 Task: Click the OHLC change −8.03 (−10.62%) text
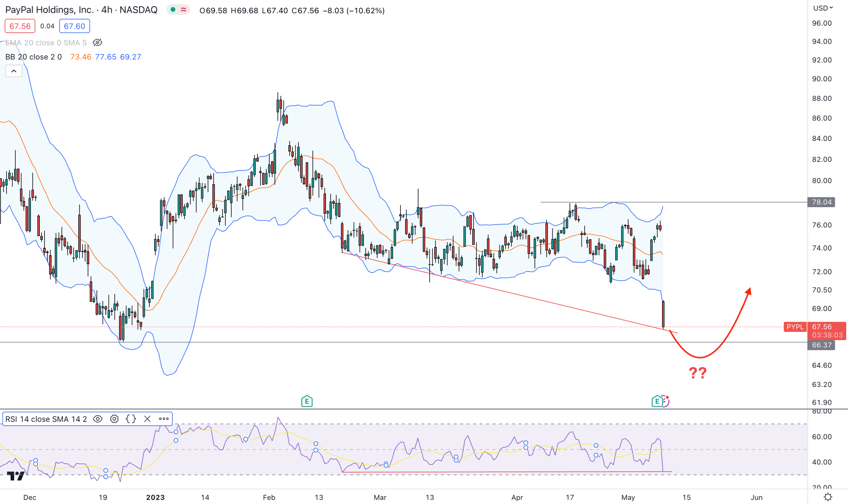[353, 10]
